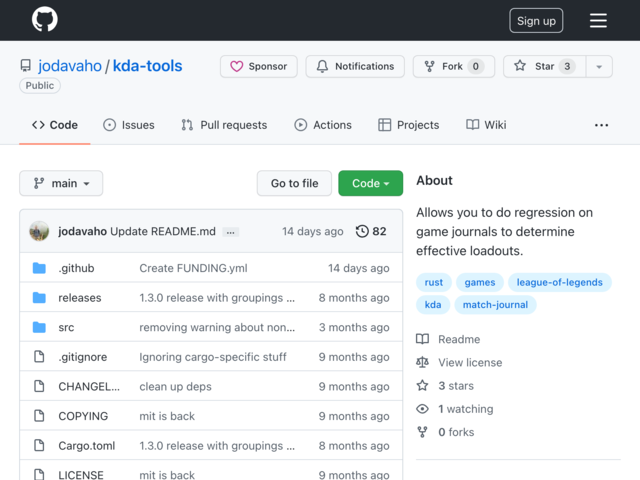
Task: Fork the repository
Action: (x=453, y=66)
